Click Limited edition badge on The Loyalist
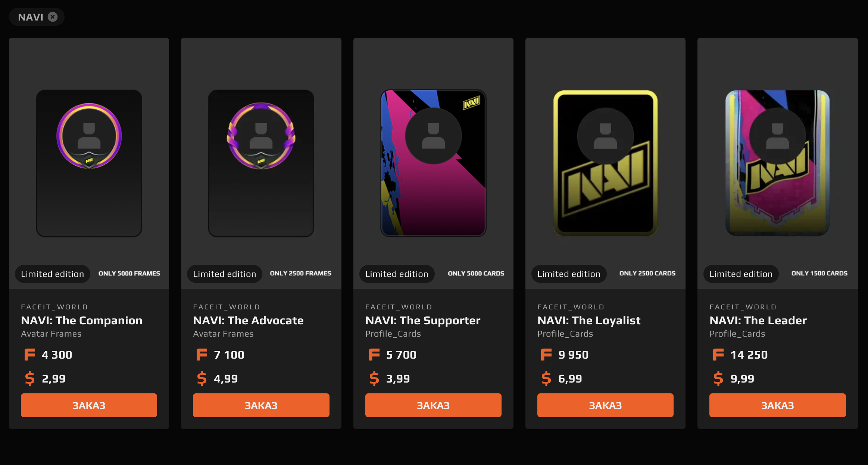The height and width of the screenshot is (465, 868). pyautogui.click(x=569, y=274)
